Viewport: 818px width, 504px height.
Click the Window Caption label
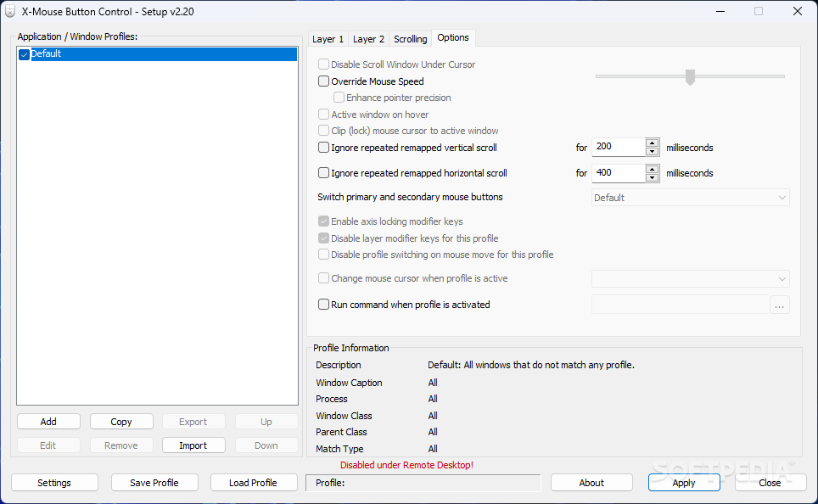349,383
